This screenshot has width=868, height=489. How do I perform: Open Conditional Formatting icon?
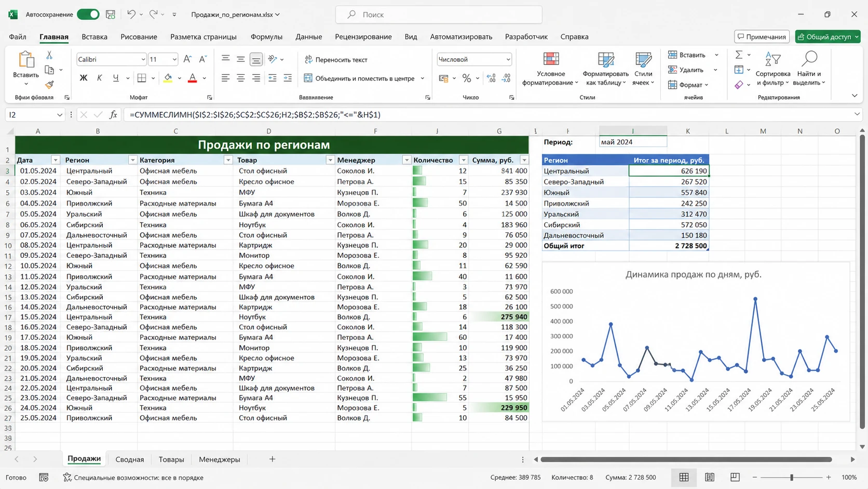[x=551, y=60]
